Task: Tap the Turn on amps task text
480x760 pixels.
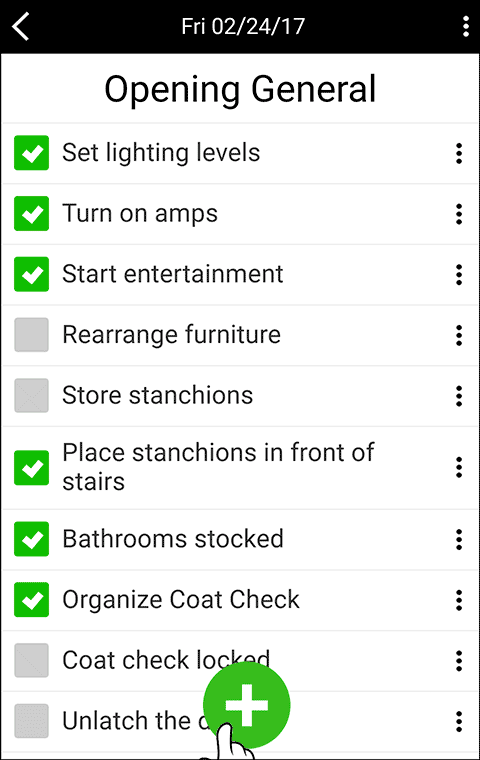Action: coord(140,213)
